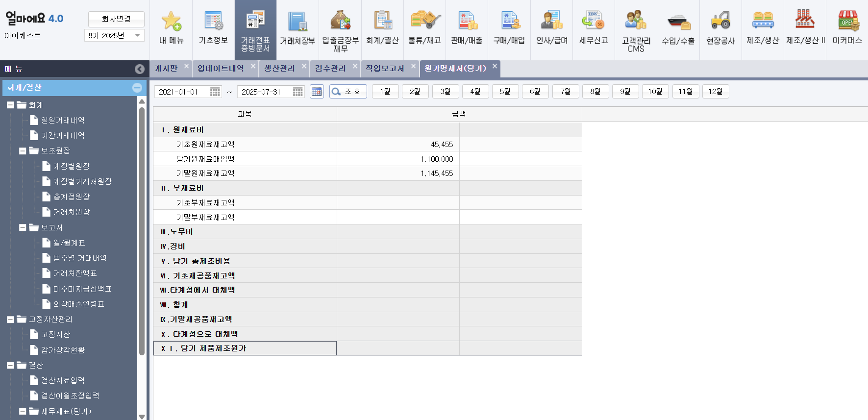Switch to the 업데이트내역 tab
This screenshot has height=420, width=868.
[221, 69]
